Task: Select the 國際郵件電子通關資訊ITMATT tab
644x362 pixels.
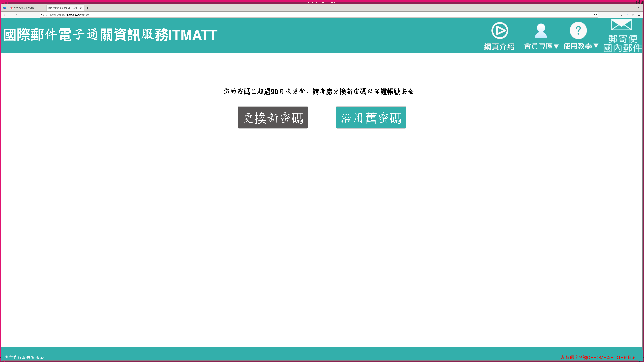Action: [63, 8]
